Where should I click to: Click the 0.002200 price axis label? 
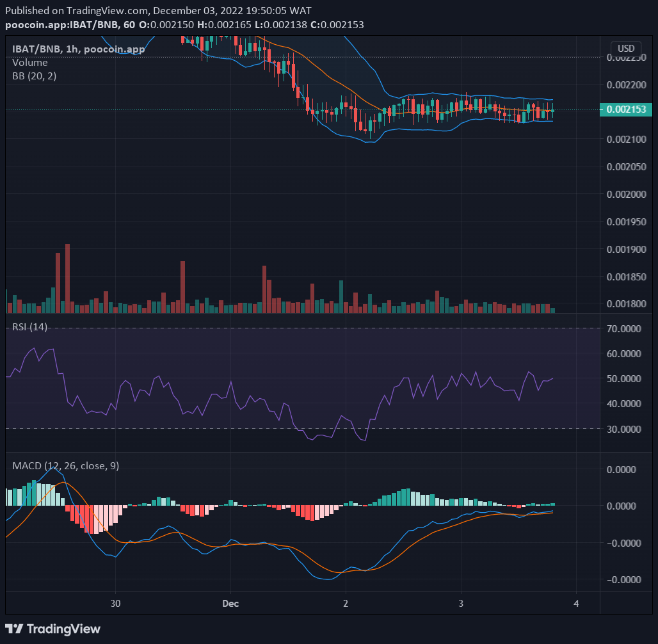[626, 85]
